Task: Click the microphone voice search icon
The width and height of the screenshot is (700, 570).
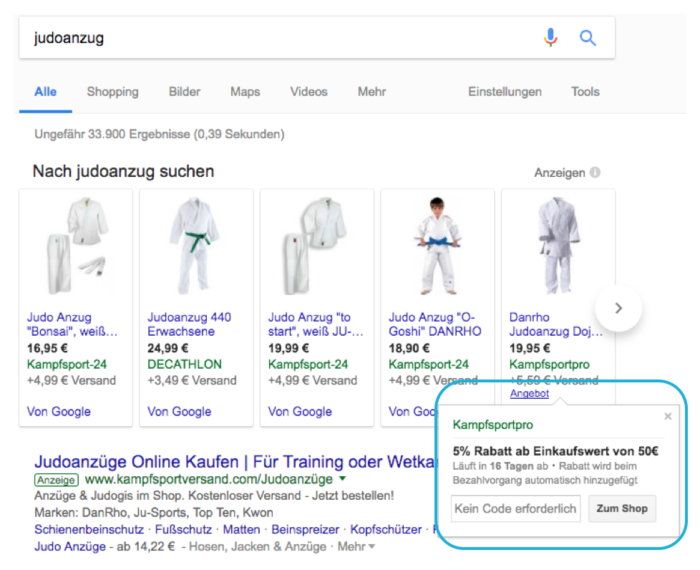Action: [550, 37]
